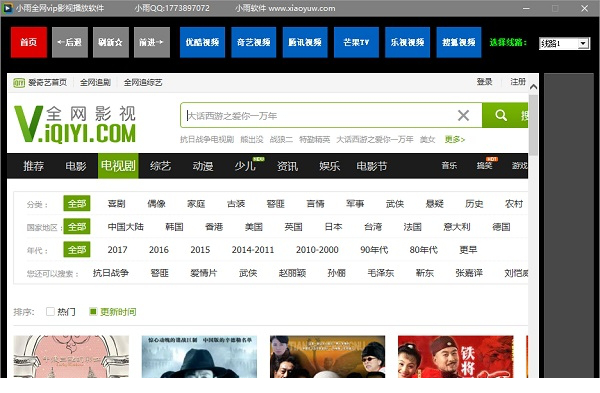Filter region by 韩国
Screen dimensions: 600x393
174,227
